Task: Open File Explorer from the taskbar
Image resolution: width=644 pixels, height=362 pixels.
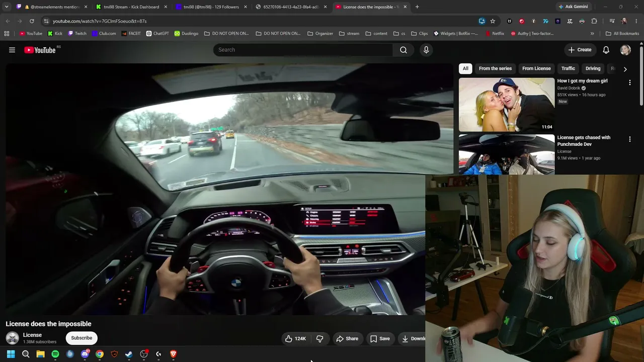Action: (40, 354)
